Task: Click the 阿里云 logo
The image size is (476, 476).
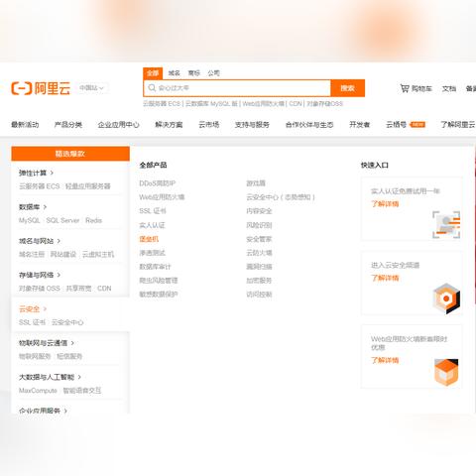Action: [41, 88]
